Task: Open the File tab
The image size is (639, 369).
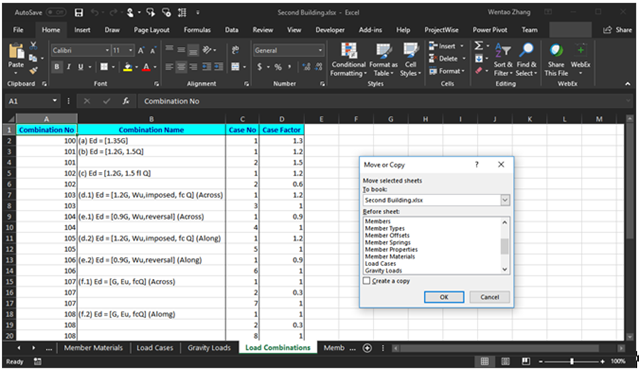Action: click(18, 30)
